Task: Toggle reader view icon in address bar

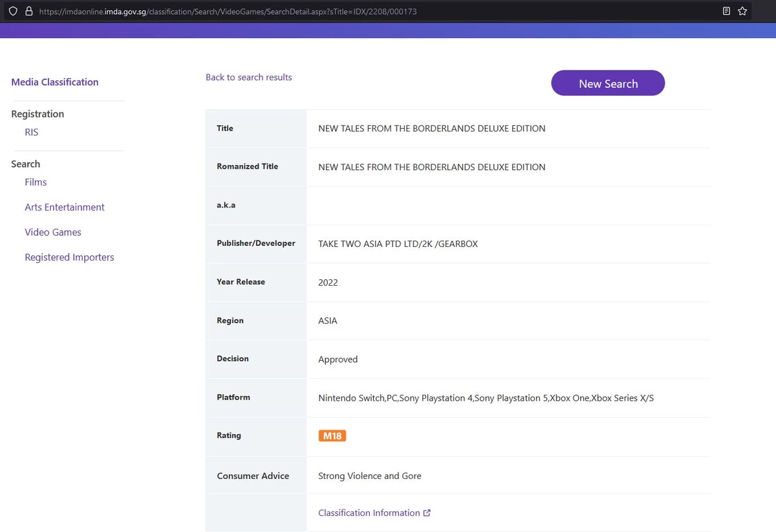Action: (x=727, y=11)
